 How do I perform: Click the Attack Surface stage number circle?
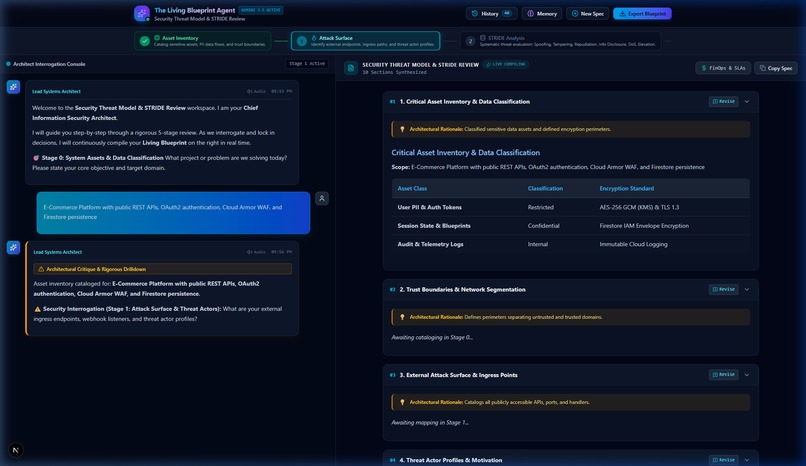302,41
